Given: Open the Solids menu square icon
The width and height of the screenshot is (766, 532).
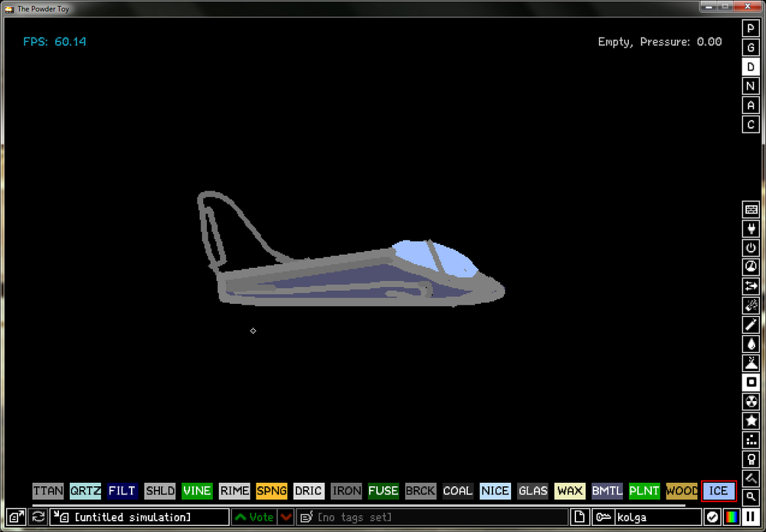Looking at the screenshot, I should [751, 381].
